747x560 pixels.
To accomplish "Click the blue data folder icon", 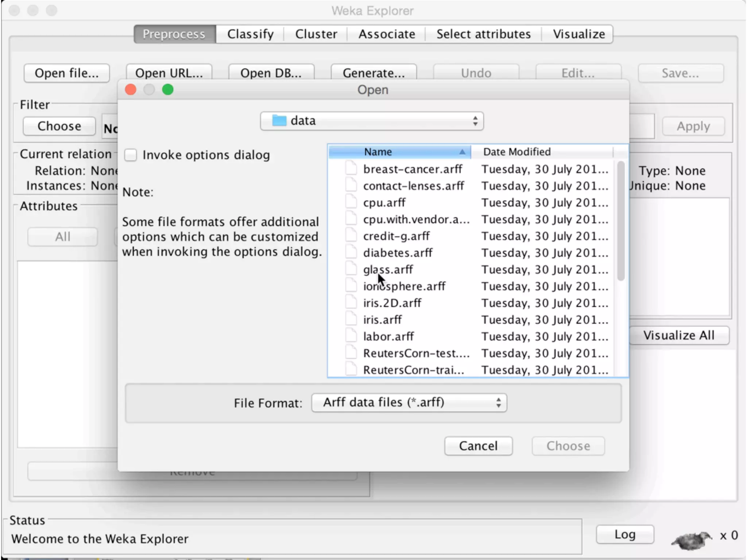I will point(279,121).
